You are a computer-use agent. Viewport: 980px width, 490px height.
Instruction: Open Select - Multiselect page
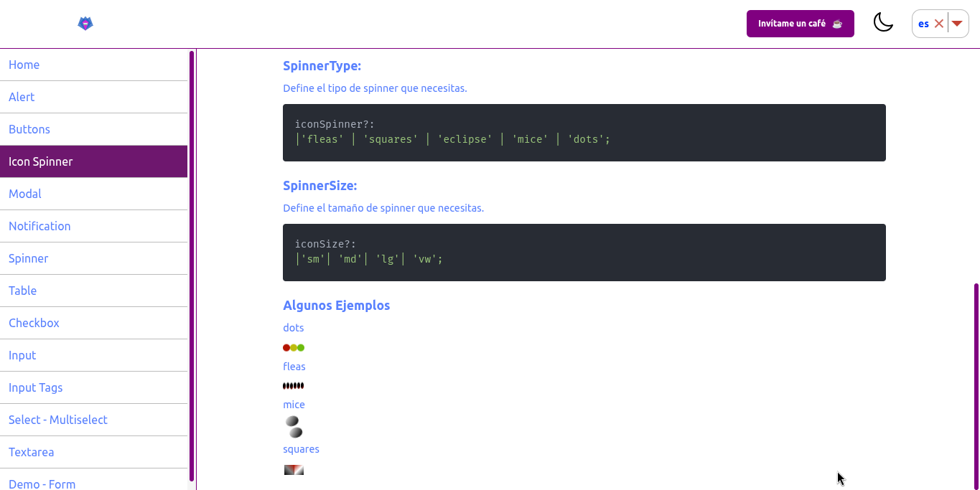click(x=58, y=420)
